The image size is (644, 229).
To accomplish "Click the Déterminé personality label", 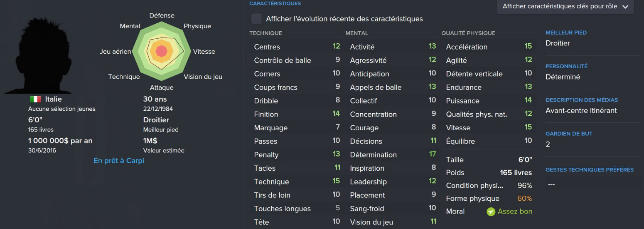I will tap(563, 77).
